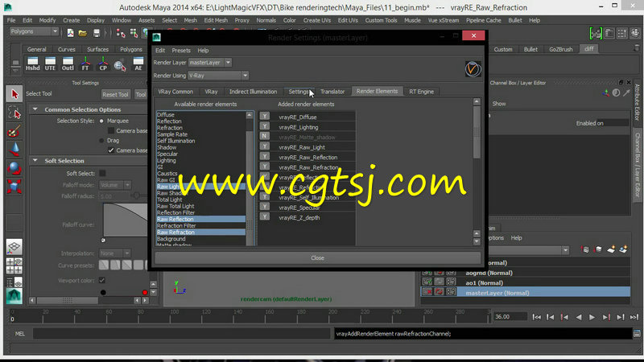644x362 pixels.
Task: Open the Outl shelf button
Action: tap(68, 64)
